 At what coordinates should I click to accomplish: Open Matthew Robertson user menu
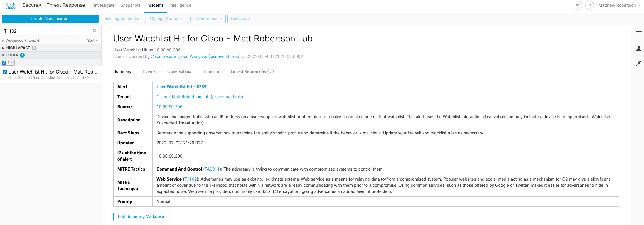point(619,5)
